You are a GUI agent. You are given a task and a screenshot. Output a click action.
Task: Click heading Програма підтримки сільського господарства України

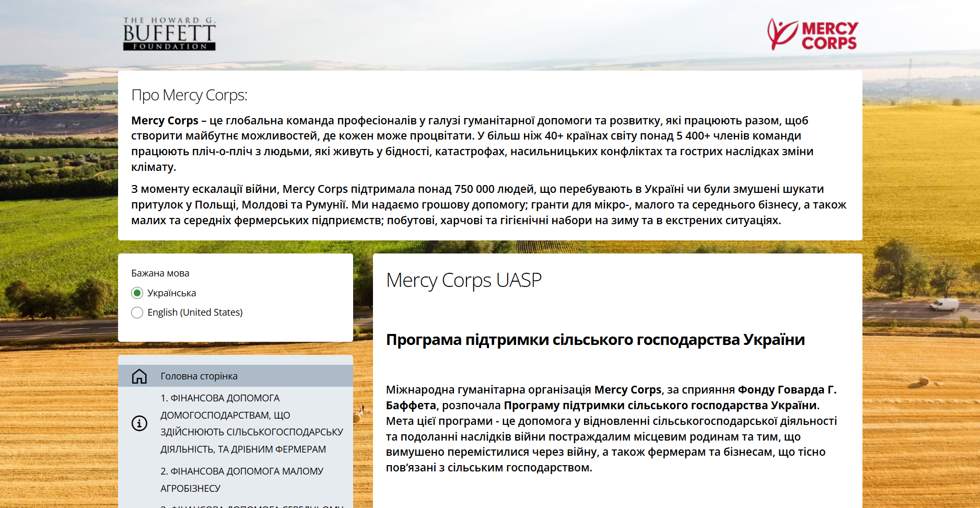(596, 340)
